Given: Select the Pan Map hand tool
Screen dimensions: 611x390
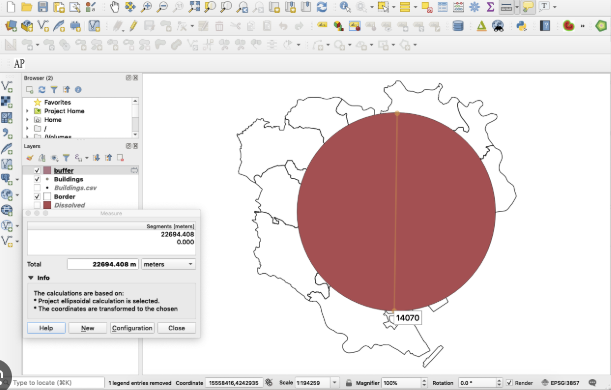Looking at the screenshot, I should click(114, 7).
